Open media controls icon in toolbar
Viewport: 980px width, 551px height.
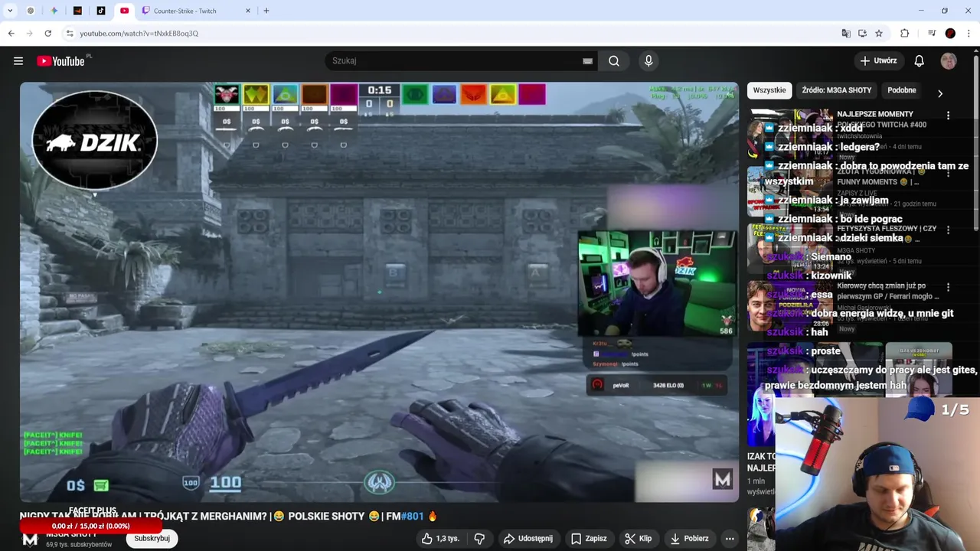click(x=932, y=34)
